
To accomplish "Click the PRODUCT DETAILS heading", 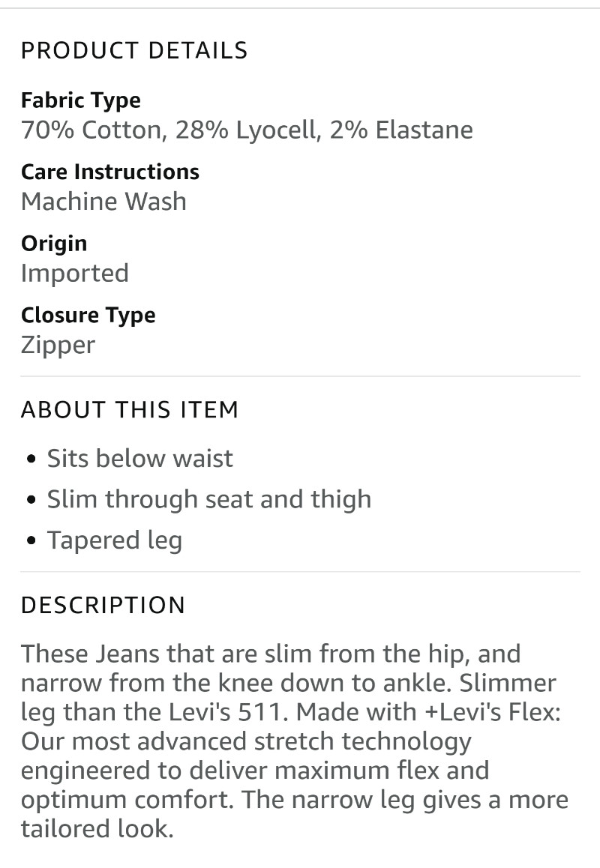I will pos(134,50).
